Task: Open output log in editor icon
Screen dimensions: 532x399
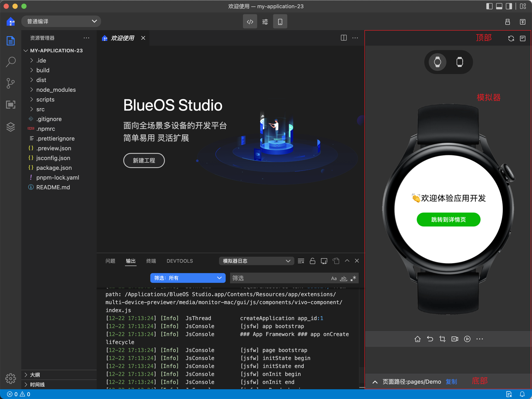Action: click(x=324, y=261)
